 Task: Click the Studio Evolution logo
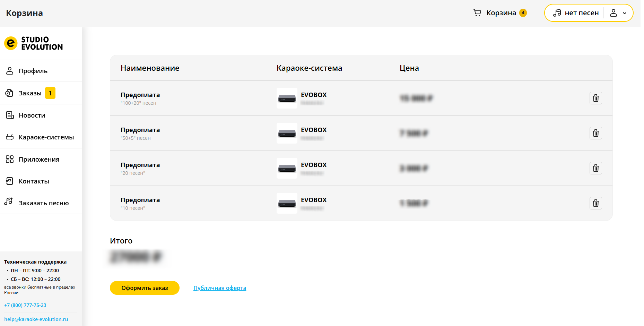34,43
